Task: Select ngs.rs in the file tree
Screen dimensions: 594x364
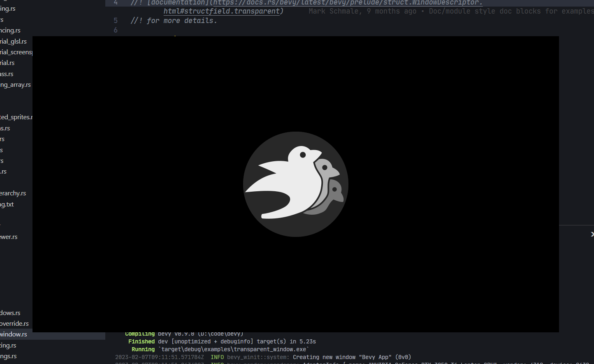Action: (x=8, y=356)
